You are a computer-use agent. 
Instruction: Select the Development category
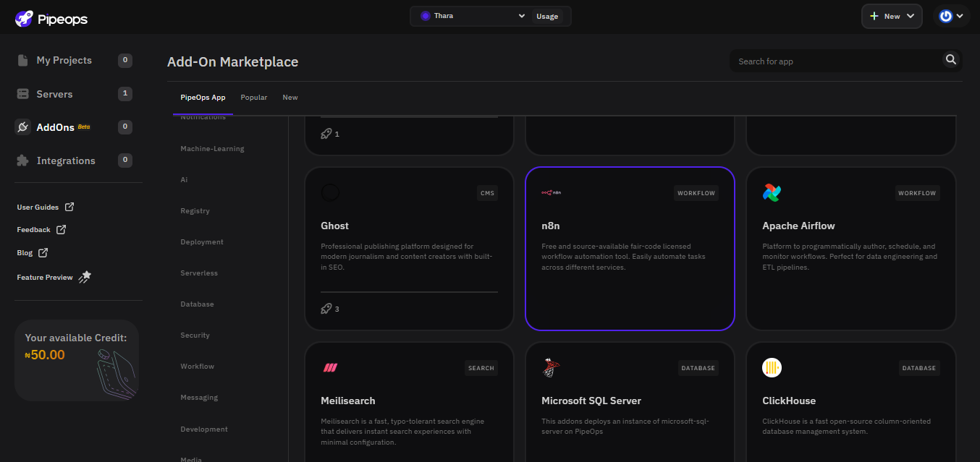coord(204,429)
